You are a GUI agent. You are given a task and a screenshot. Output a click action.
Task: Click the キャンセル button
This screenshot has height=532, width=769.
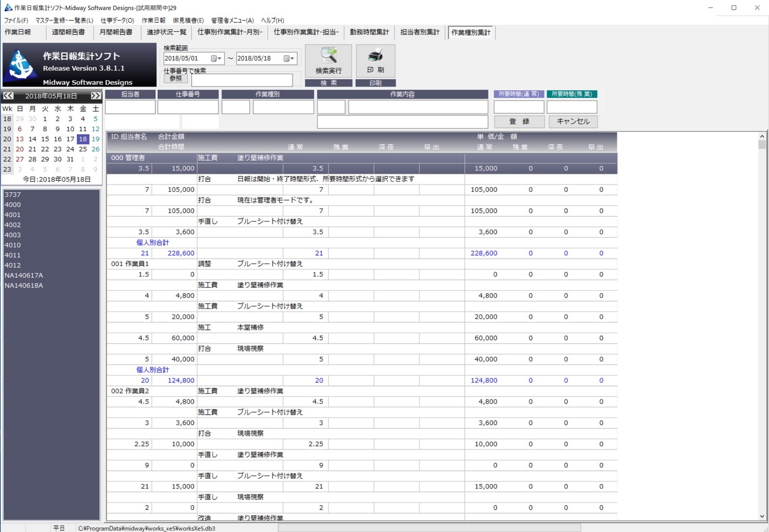point(573,122)
